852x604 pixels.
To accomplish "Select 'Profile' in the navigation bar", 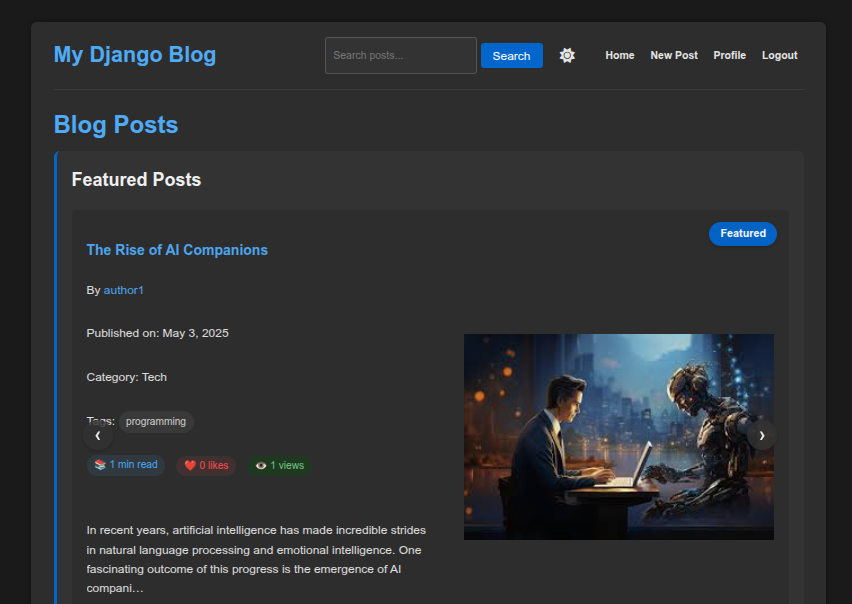I will pyautogui.click(x=730, y=55).
